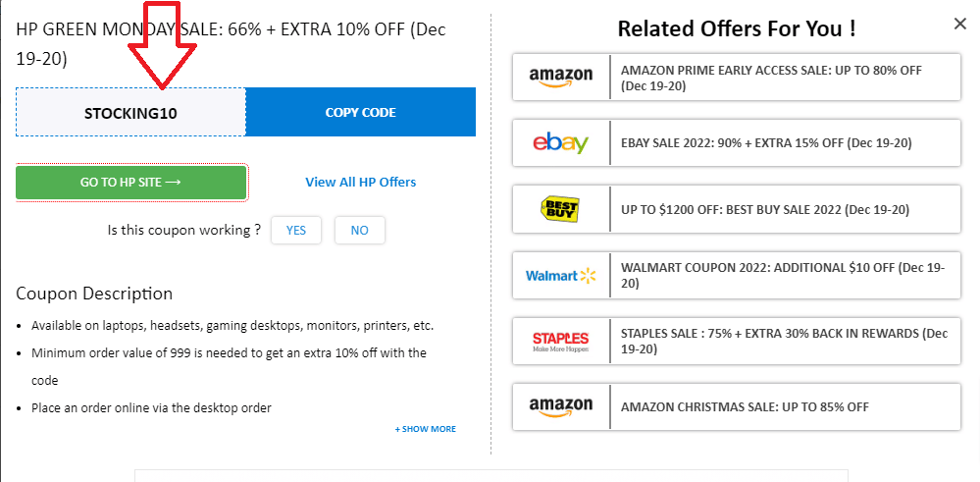
Task: Answer Yes to coupon working
Action: [295, 230]
